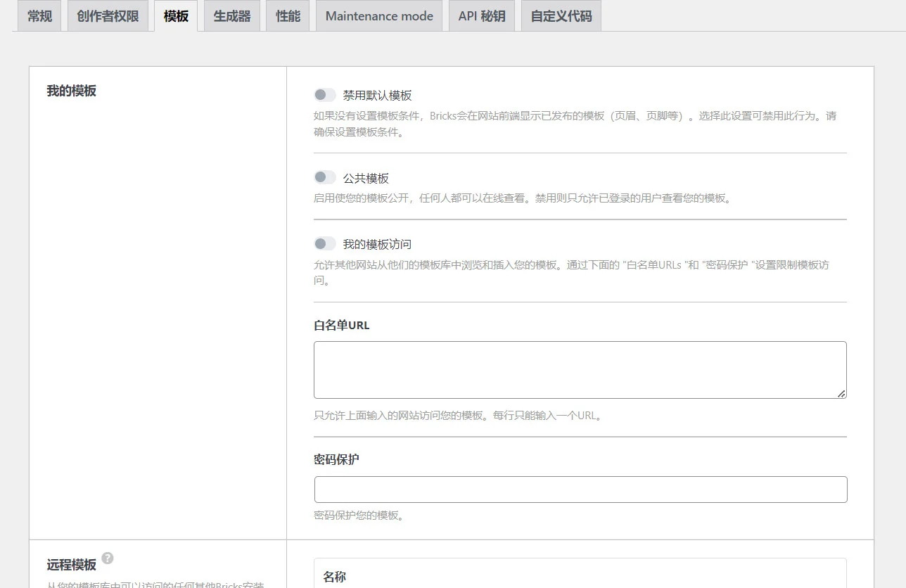
Task: Click the 每行只能输入一个URL help text
Action: (x=547, y=416)
